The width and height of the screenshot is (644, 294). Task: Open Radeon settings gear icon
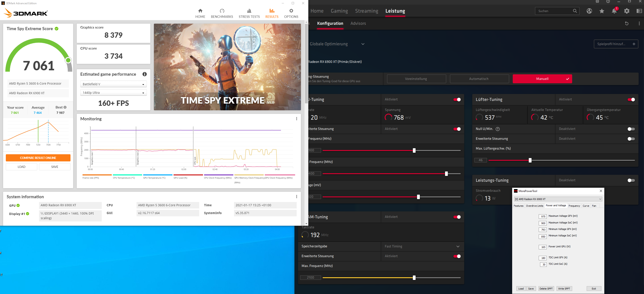click(627, 11)
